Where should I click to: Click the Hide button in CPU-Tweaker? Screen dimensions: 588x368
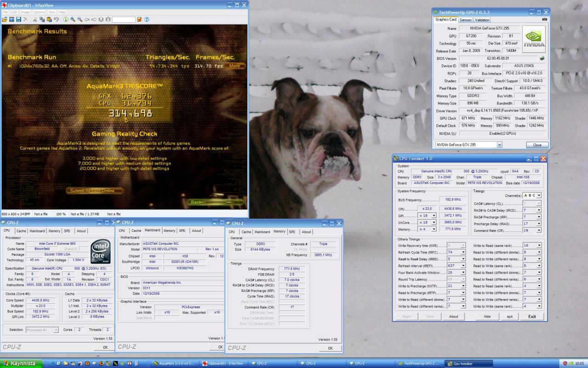[487, 316]
